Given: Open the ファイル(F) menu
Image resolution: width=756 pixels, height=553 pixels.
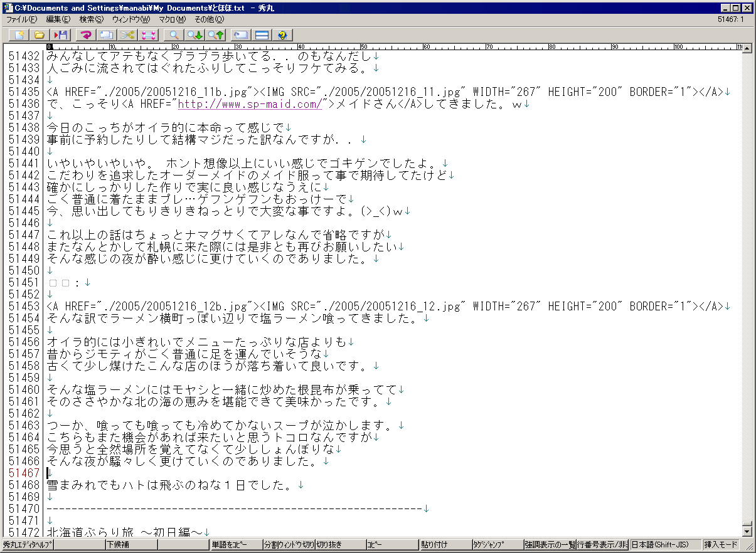Looking at the screenshot, I should click(x=21, y=19).
